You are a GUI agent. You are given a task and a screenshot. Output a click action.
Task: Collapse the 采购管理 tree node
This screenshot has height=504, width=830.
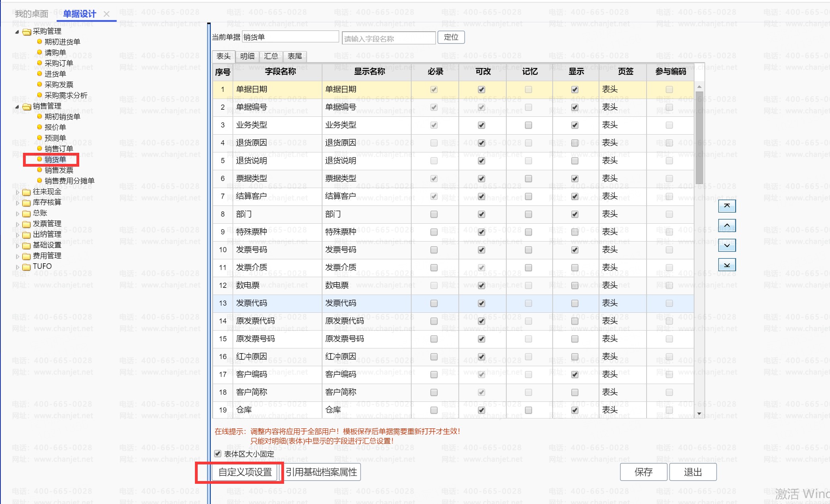(17, 32)
